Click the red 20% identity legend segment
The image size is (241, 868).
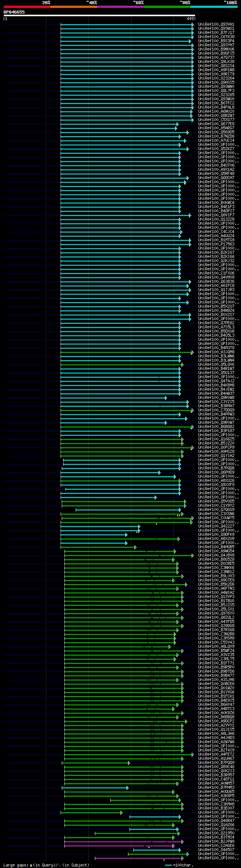(27, 7)
